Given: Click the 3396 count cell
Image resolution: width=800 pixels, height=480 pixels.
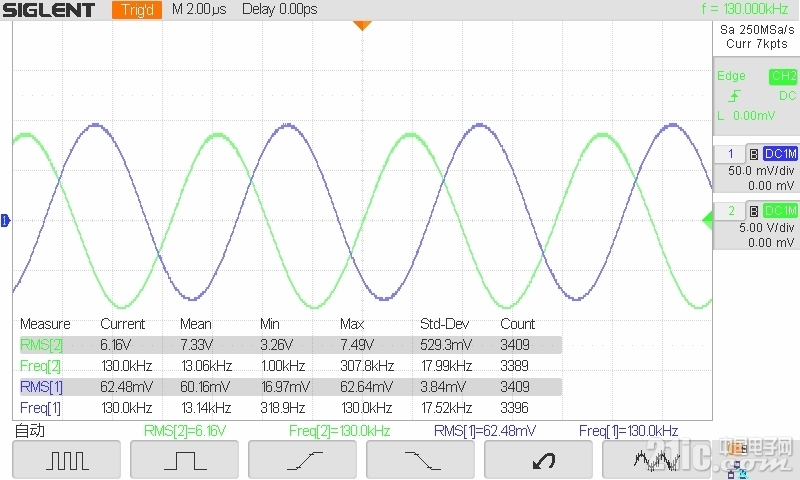Looking at the screenshot, I should click(514, 408).
